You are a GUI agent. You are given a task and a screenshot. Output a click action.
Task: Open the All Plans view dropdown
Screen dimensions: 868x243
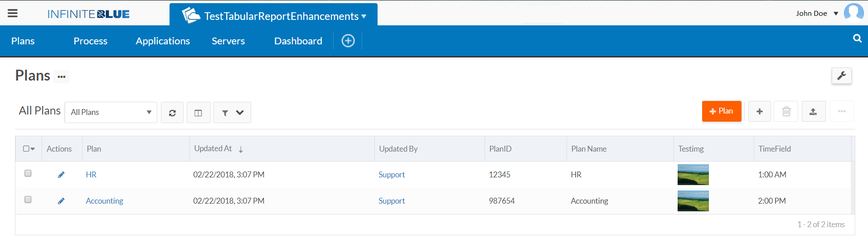click(x=111, y=112)
